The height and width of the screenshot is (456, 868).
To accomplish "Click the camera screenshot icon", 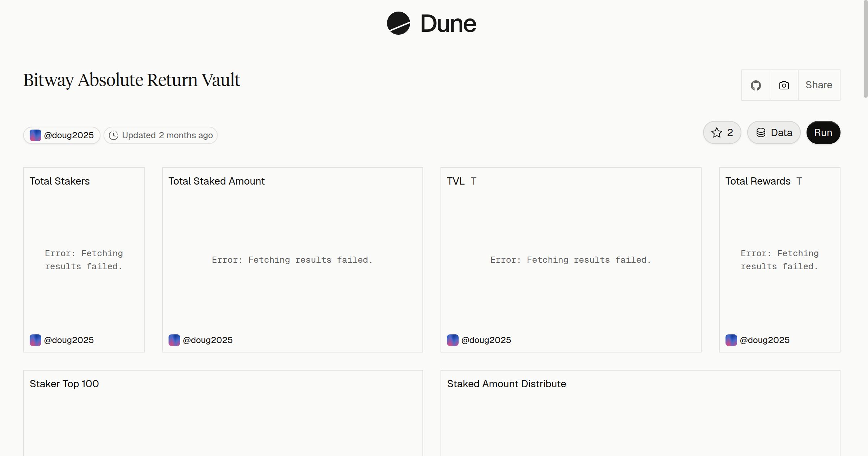I will (784, 85).
